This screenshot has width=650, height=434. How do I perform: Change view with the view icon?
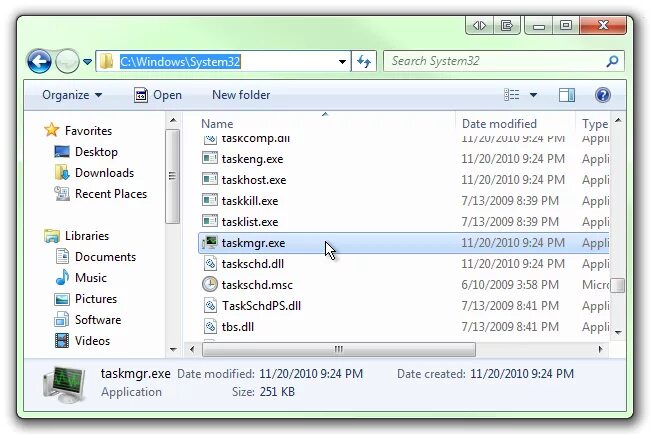point(512,95)
